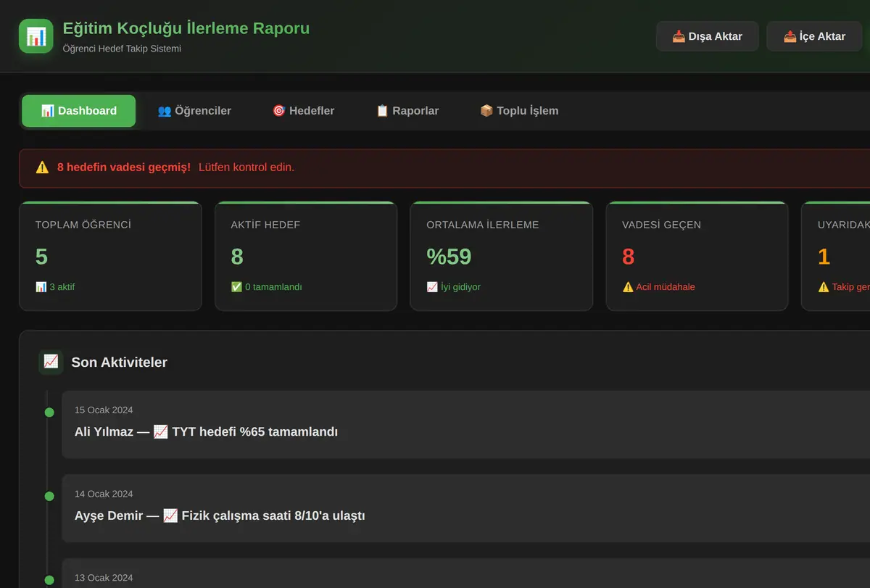
Task: Click '8 hedefin vadesi geçmiş!' alert text
Action: [x=124, y=167]
